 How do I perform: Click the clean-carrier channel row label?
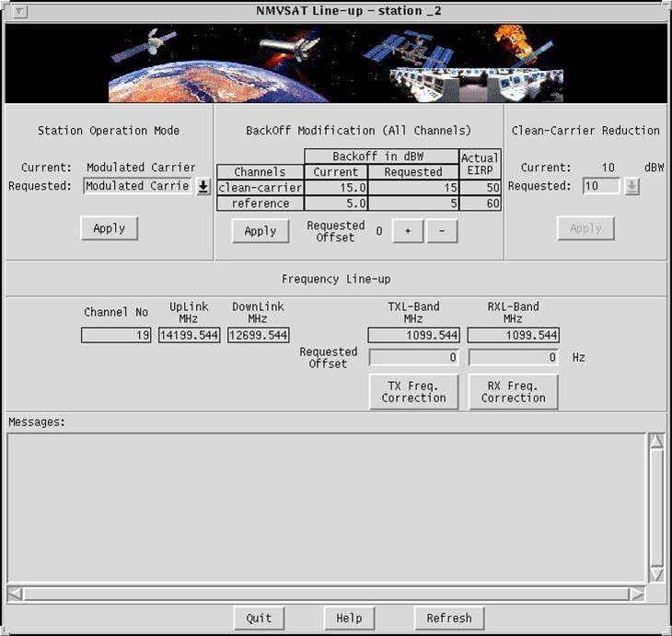click(x=261, y=188)
